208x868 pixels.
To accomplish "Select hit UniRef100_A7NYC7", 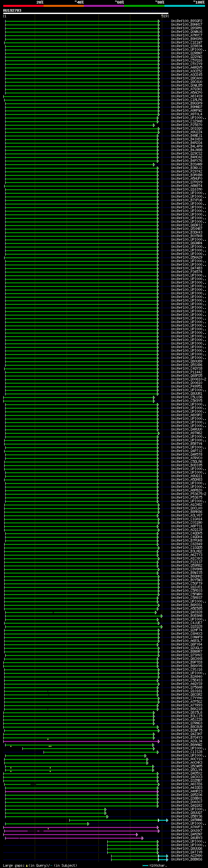I will 187,36.
